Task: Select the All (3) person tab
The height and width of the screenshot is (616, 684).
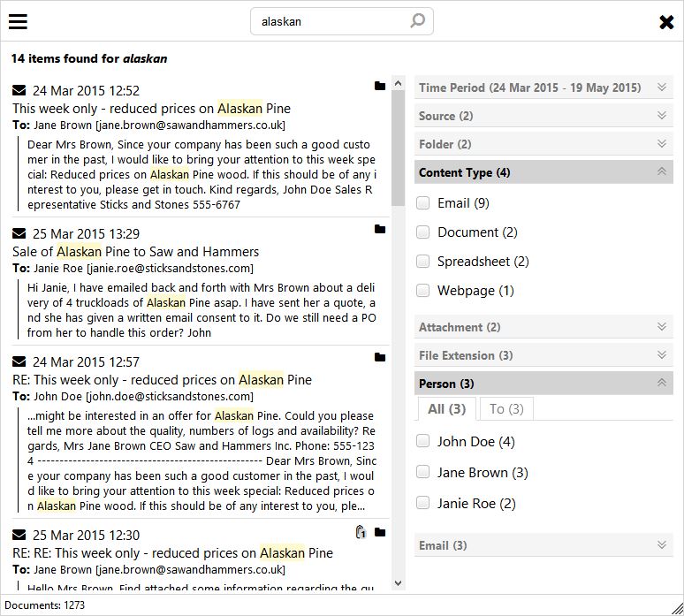Action: pos(446,409)
